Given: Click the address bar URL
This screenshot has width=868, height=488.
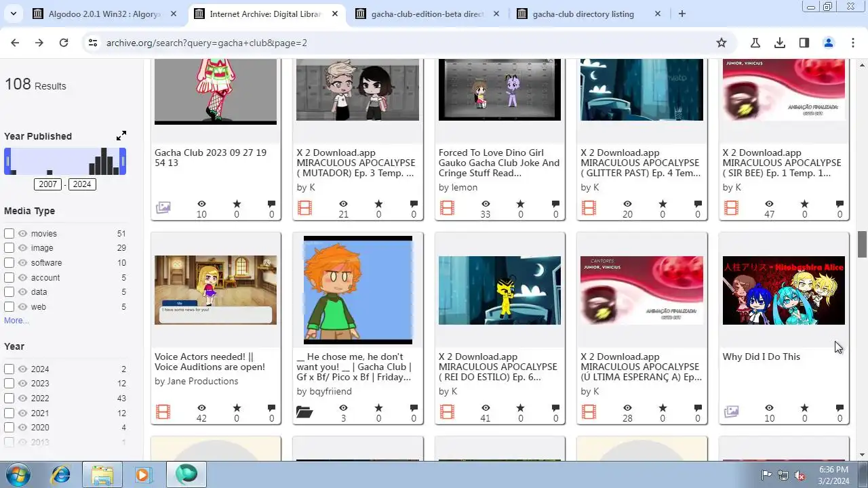Looking at the screenshot, I should point(207,43).
